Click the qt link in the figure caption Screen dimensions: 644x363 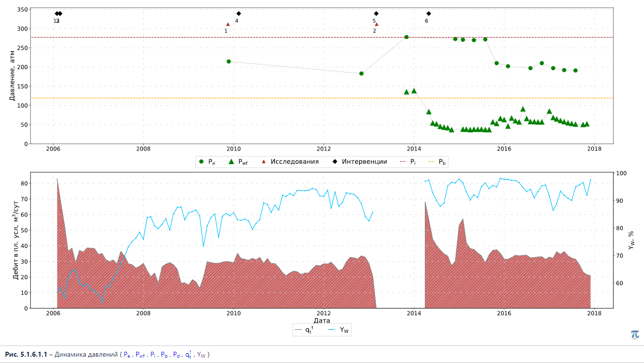click(x=188, y=354)
